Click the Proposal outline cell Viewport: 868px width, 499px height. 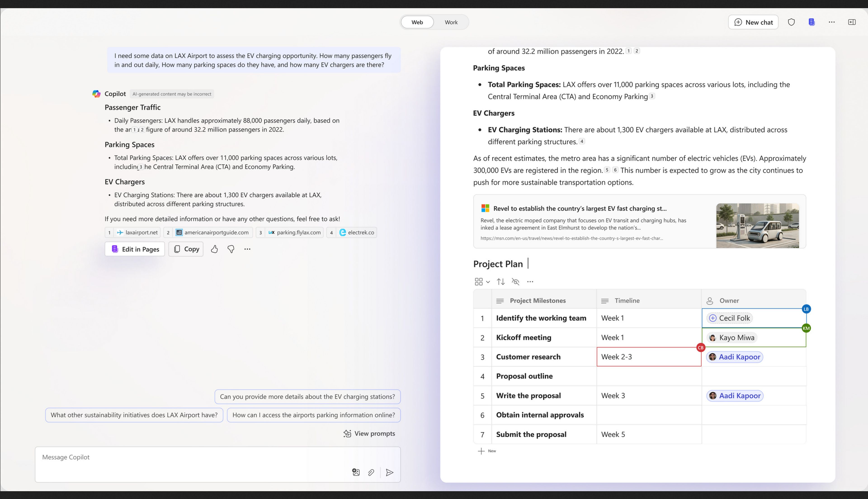tap(544, 376)
